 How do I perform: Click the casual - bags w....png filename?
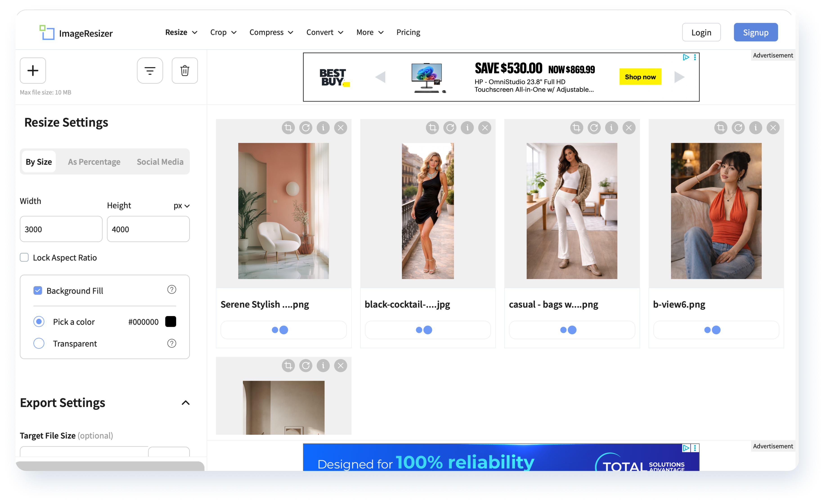click(x=553, y=304)
